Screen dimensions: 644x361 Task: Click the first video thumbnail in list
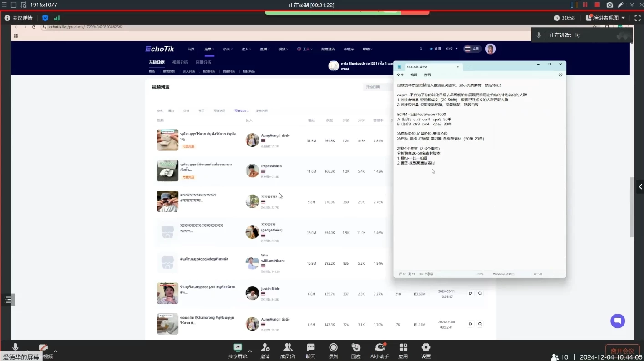click(x=167, y=140)
